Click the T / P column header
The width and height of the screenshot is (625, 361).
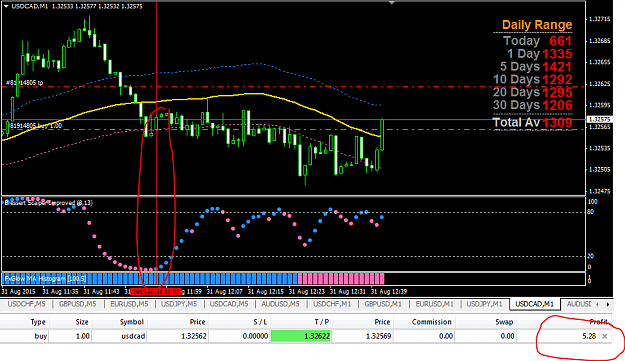322,322
